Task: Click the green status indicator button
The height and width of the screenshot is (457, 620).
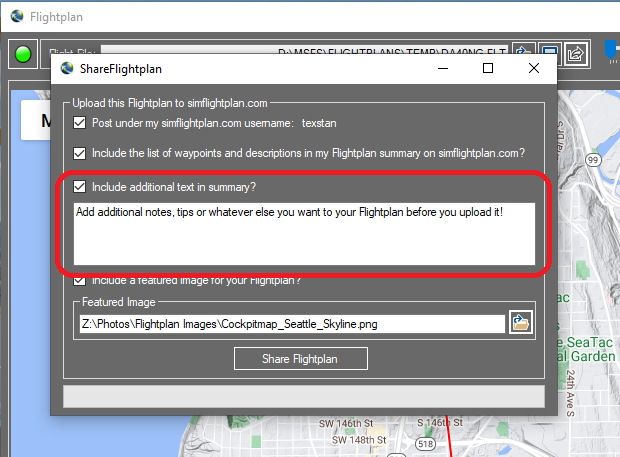Action: (x=23, y=54)
